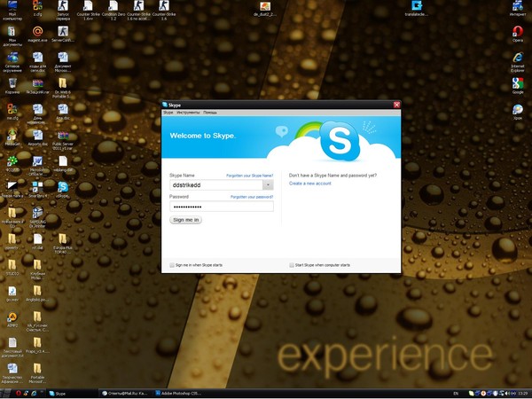Image resolution: width=532 pixels, height=399 pixels.
Task: Select the Internet Explorer desktop shortcut
Action: coord(518,62)
